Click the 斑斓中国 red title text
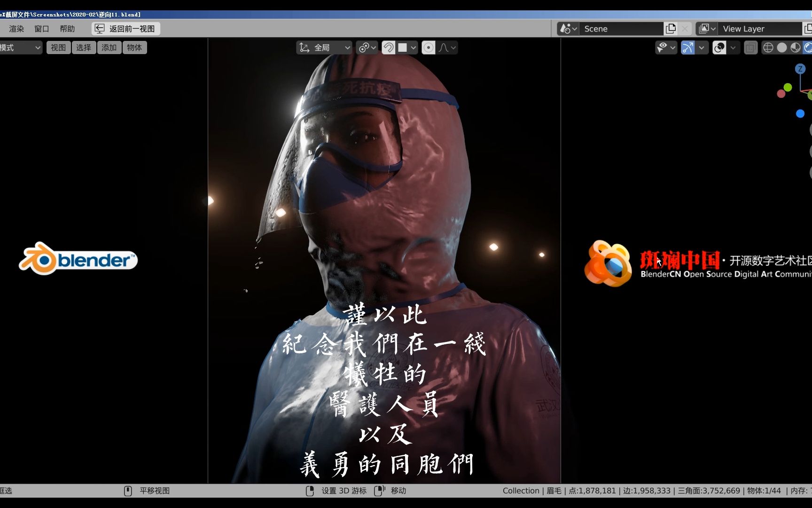Screen dimensions: 812x508 tap(679, 260)
